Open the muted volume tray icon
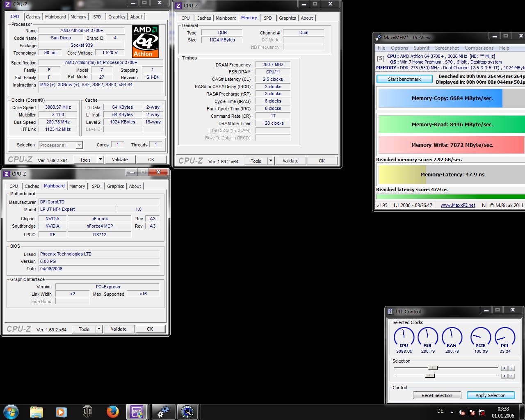 click(462, 412)
